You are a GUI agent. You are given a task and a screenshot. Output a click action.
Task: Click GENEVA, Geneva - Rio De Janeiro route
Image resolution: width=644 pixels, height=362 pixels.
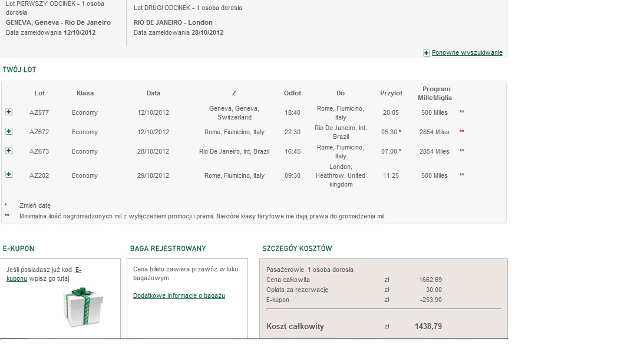[x=58, y=22]
